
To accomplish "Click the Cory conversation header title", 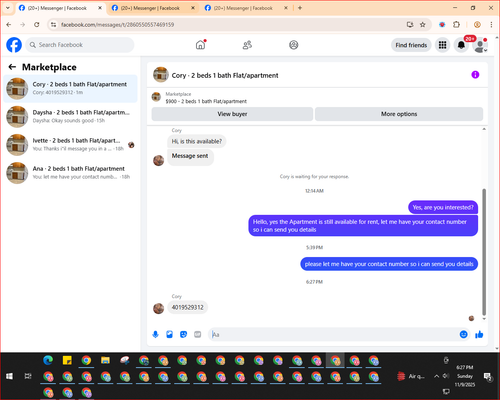I will (225, 75).
